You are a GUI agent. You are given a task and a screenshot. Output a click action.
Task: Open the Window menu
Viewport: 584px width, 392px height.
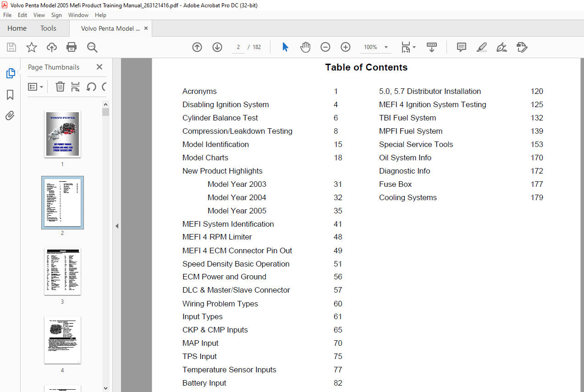[78, 15]
